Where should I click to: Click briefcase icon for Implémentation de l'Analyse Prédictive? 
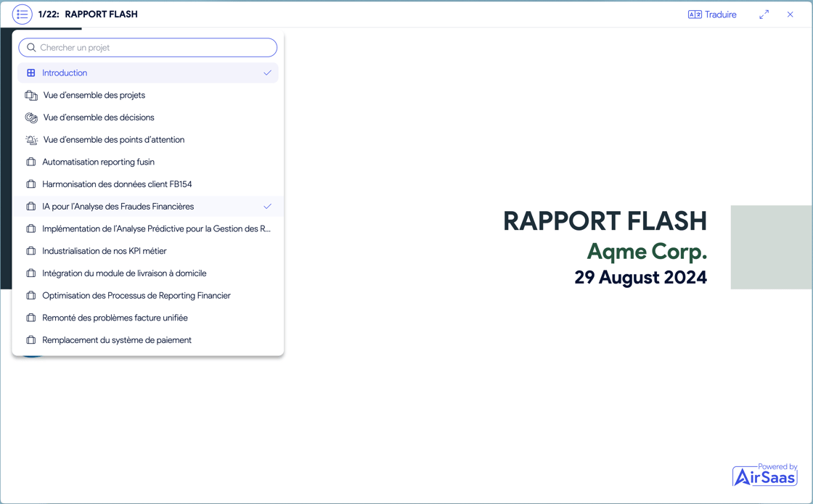pos(31,229)
